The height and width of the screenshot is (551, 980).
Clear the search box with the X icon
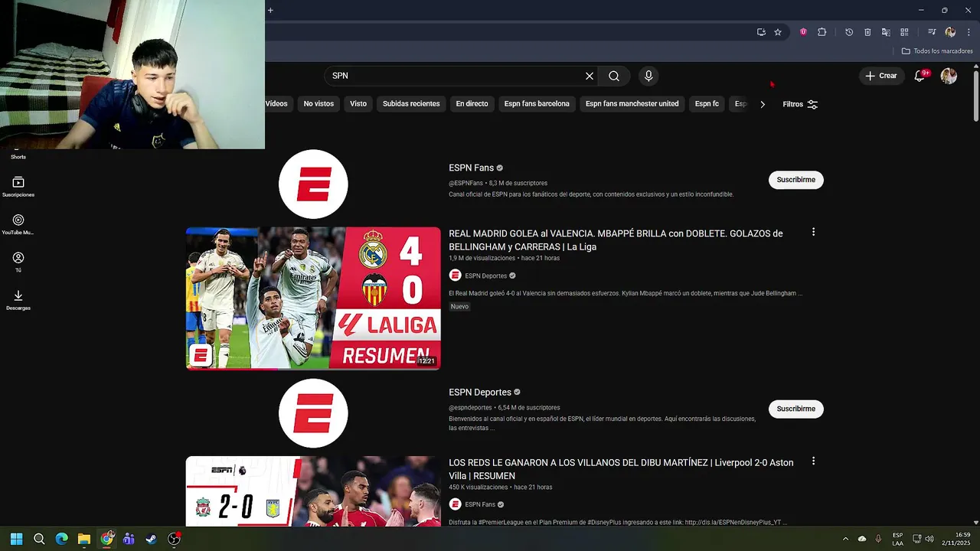[590, 76]
